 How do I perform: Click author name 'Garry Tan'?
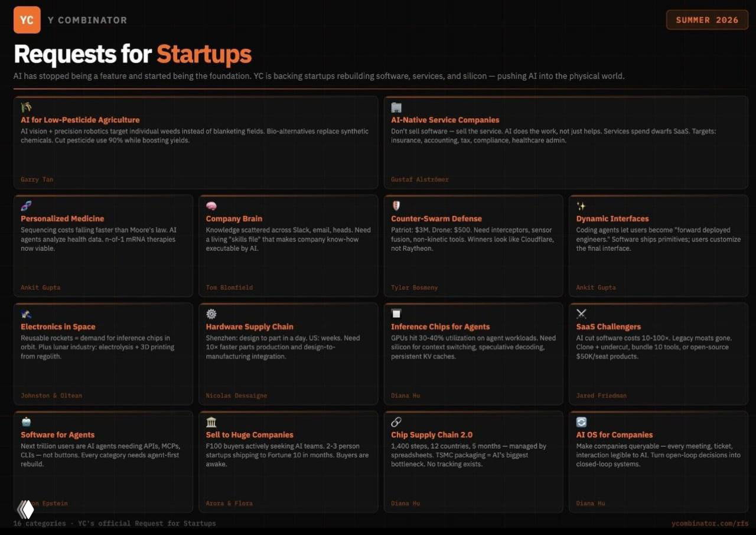tap(37, 180)
